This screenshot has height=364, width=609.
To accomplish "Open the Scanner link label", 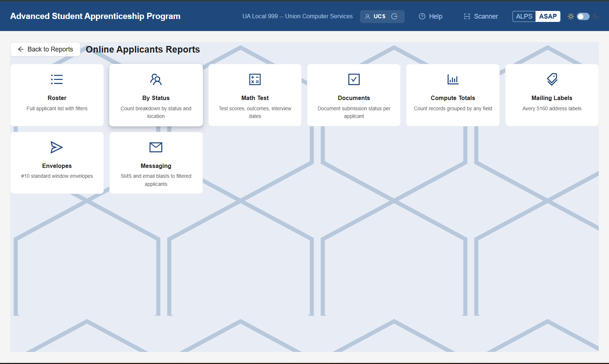I will coord(486,16).
